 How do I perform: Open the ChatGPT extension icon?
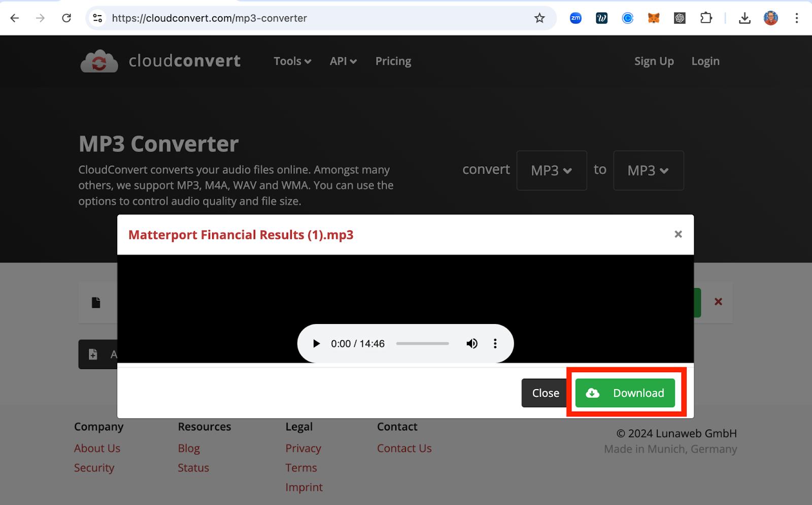coord(680,18)
